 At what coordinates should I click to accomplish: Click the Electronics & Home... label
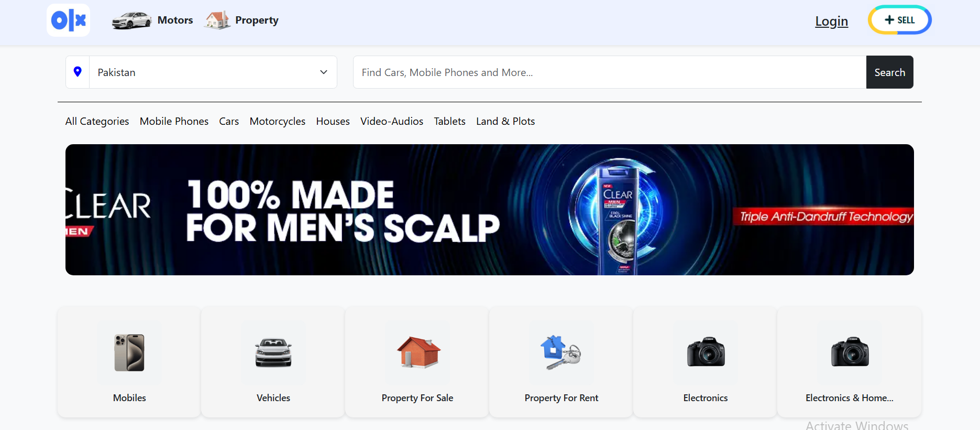[x=850, y=398]
